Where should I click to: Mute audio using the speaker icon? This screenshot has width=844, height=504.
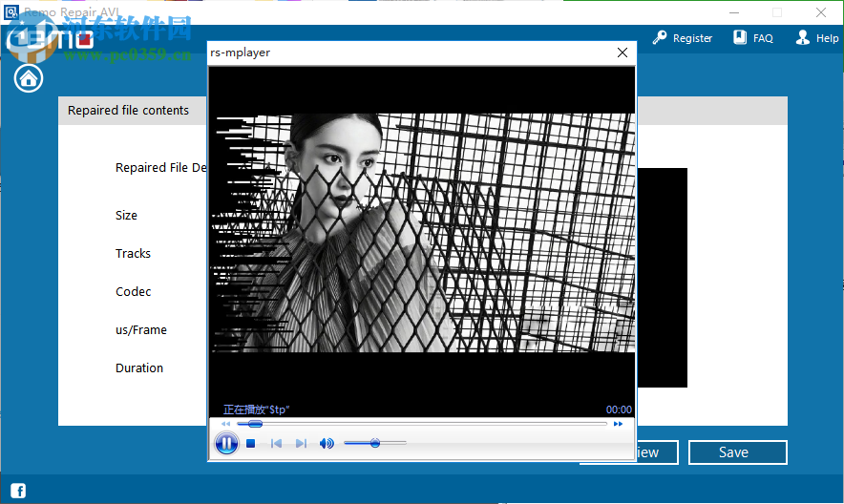[327, 444]
